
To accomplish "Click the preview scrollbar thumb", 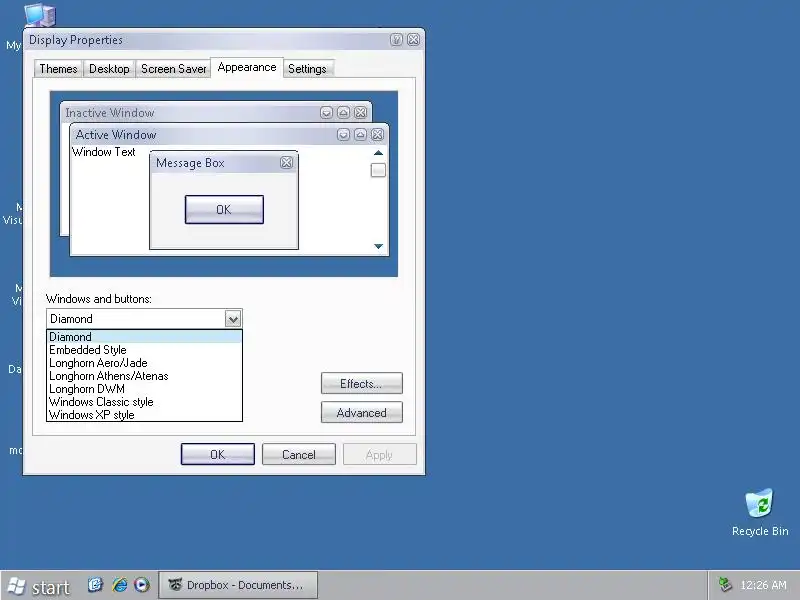I will click(378, 170).
